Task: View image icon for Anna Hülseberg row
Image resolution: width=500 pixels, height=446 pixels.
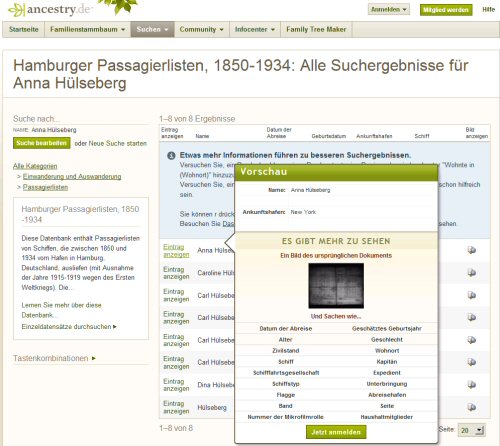Action: coord(471,250)
